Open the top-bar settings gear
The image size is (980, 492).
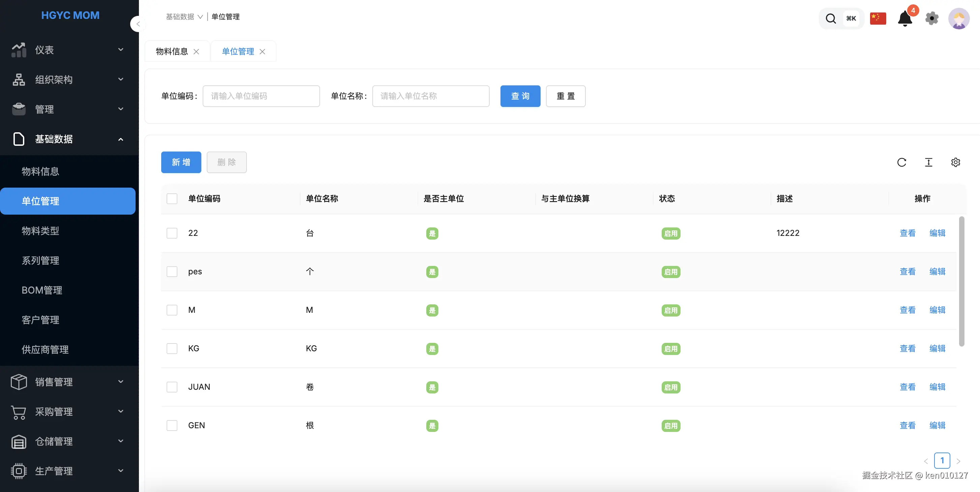coord(932,18)
